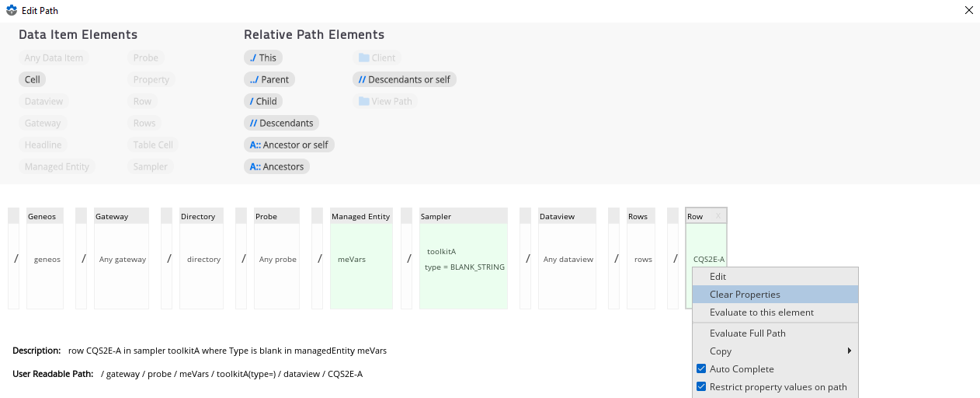
Task: Click the Geneos app icon in title bar
Action: point(11,10)
